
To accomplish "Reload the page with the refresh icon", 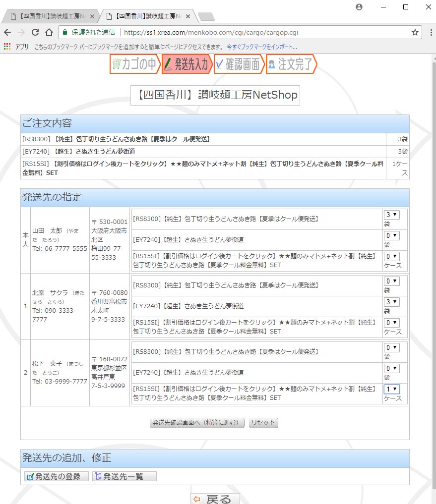I will pyautogui.click(x=35, y=32).
